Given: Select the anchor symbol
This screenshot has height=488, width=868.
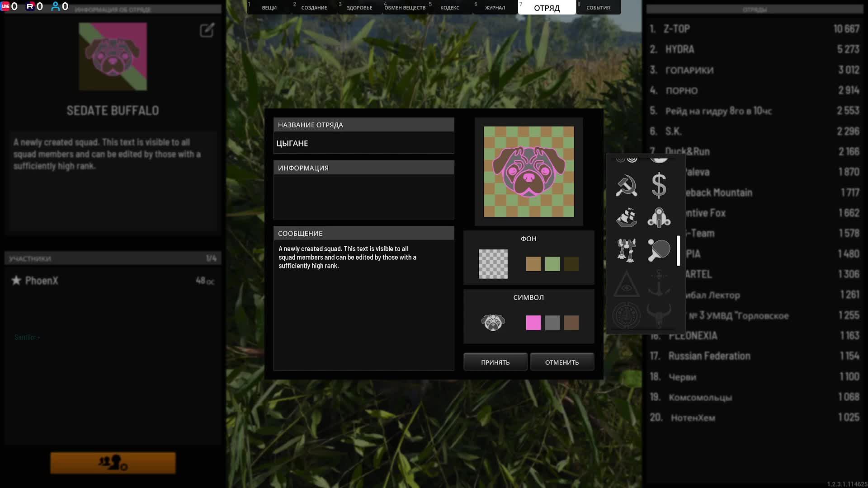Looking at the screenshot, I should [659, 284].
